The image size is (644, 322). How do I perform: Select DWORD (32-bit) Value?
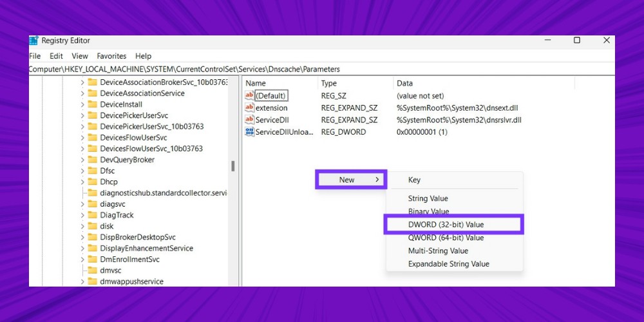[x=453, y=225]
